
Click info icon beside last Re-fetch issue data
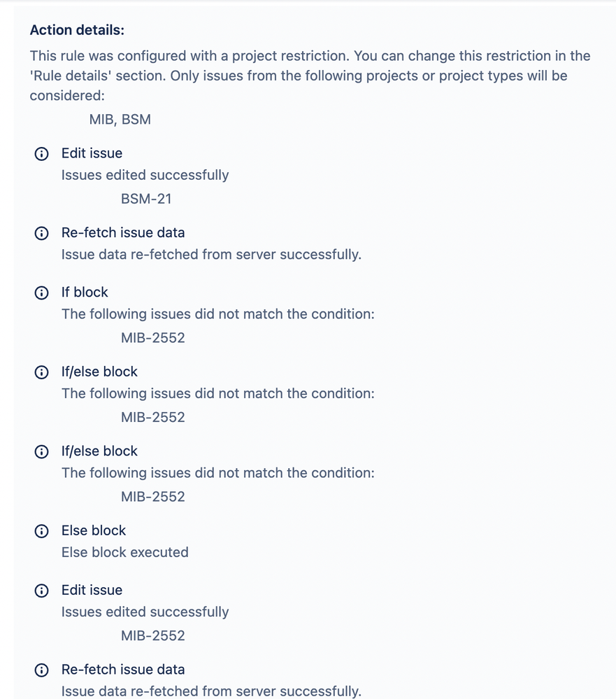pos(41,670)
